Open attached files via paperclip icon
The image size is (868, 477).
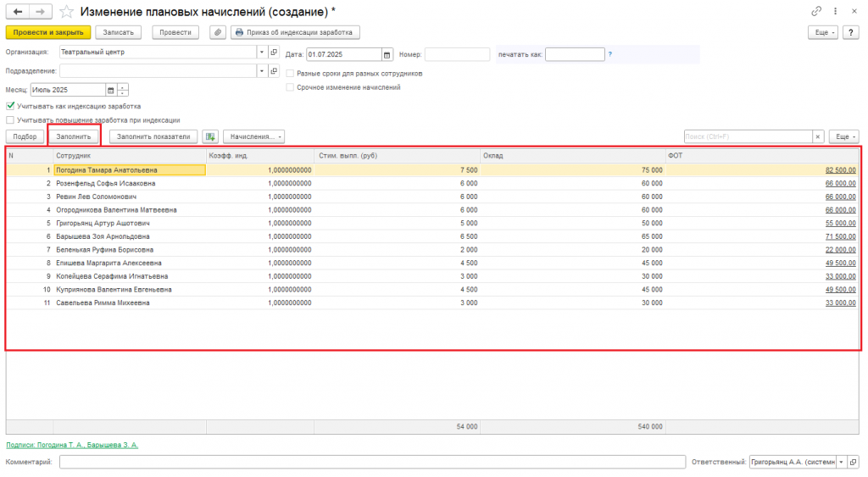(218, 33)
